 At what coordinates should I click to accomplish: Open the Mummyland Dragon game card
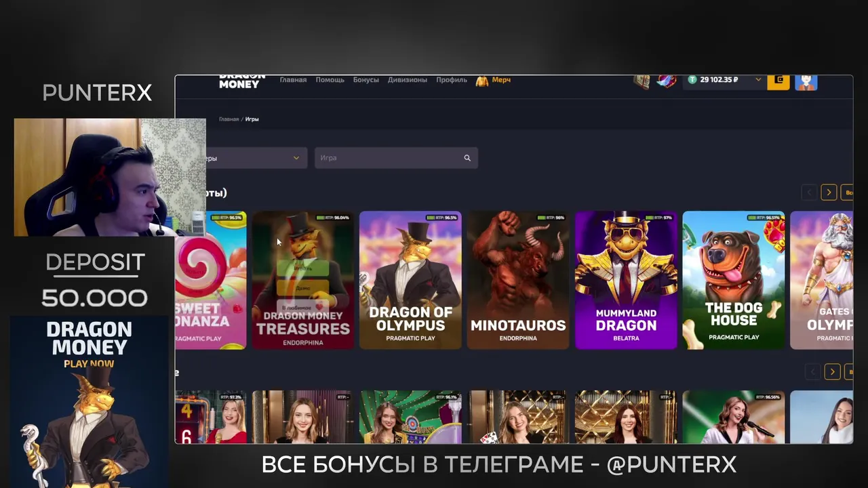pos(626,280)
